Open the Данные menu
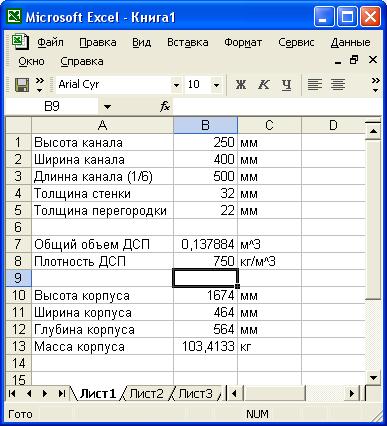Viewport: 387px width, 426px height. click(x=350, y=42)
